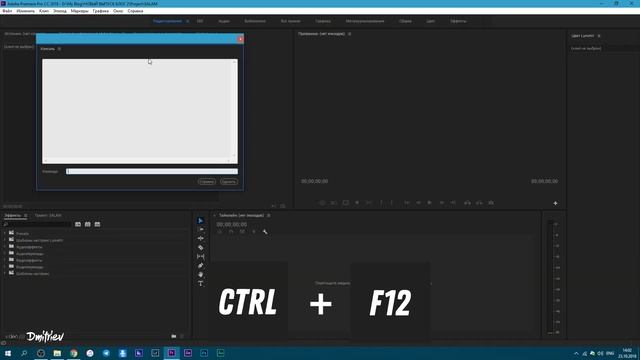Click the Extract button in Program monitor

tap(479, 203)
